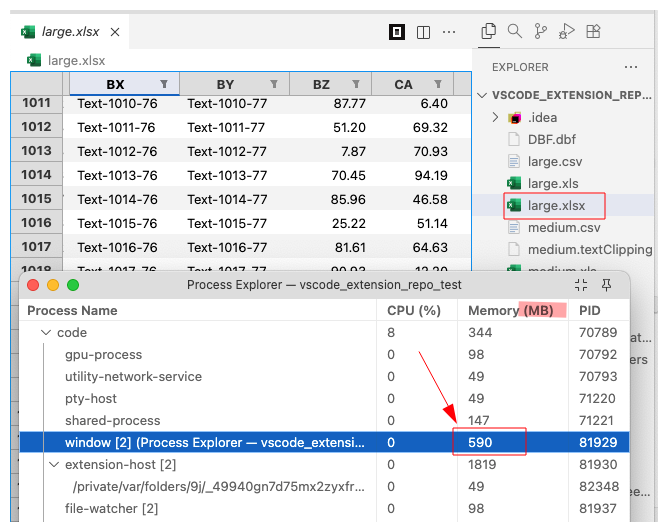
Task: Select row header 1014 in the spreadsheet
Action: point(36,175)
